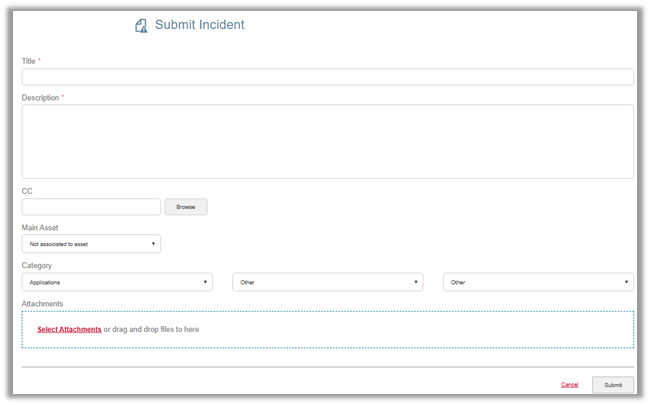Focus the Title input field
Viewport: 650px width, 405px height.
coord(327,77)
